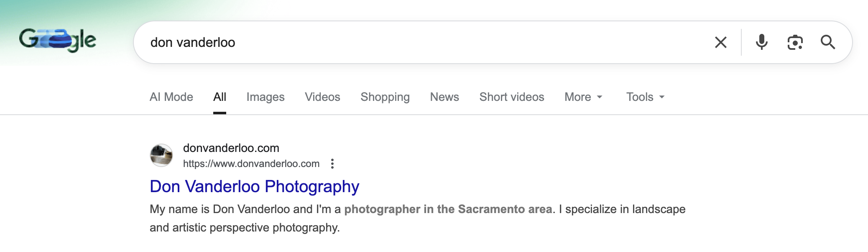
Task: Open the Shopping results tab
Action: (x=385, y=97)
